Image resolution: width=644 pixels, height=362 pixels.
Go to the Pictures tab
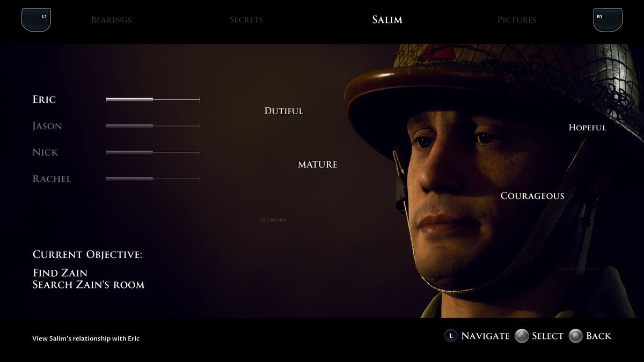tap(517, 20)
